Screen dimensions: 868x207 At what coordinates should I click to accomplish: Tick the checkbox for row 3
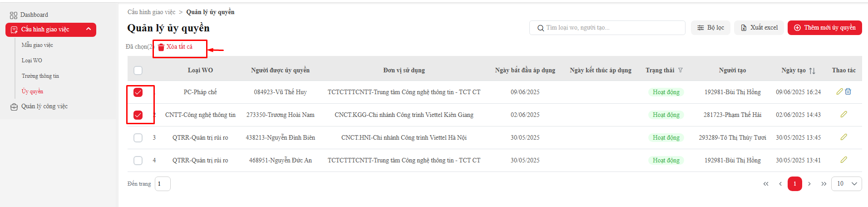click(x=138, y=138)
